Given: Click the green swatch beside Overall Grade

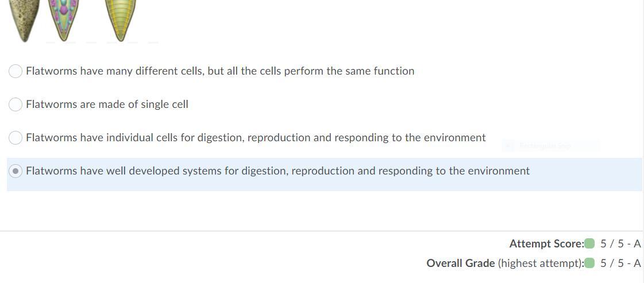Looking at the screenshot, I should [x=589, y=263].
